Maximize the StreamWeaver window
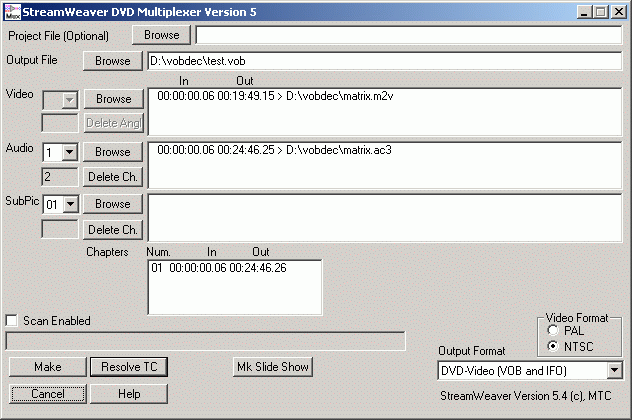This screenshot has height=420, width=632. coord(600,12)
